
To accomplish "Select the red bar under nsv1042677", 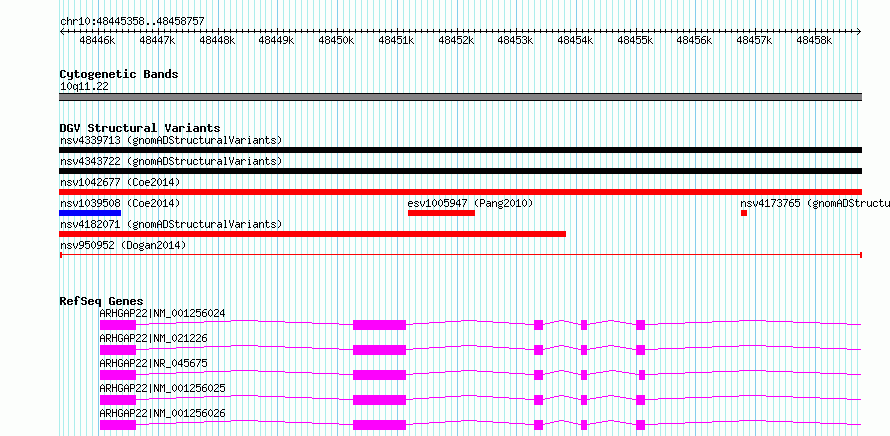I will (460, 192).
